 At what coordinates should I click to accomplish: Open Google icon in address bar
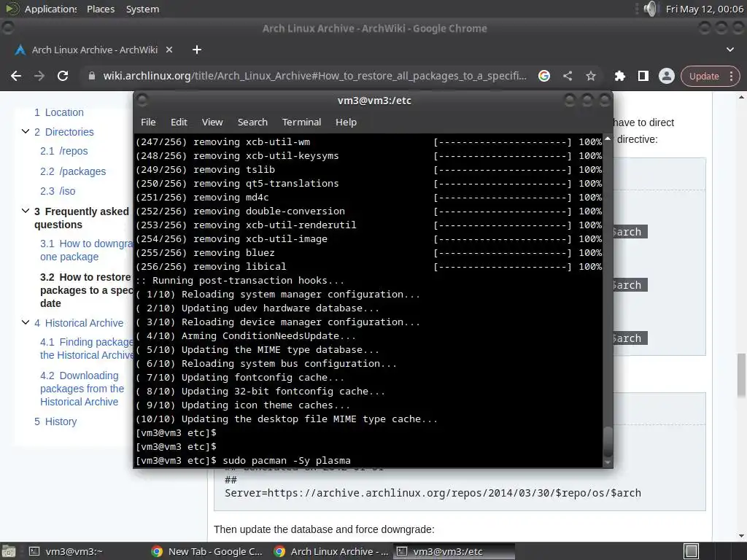544,76
